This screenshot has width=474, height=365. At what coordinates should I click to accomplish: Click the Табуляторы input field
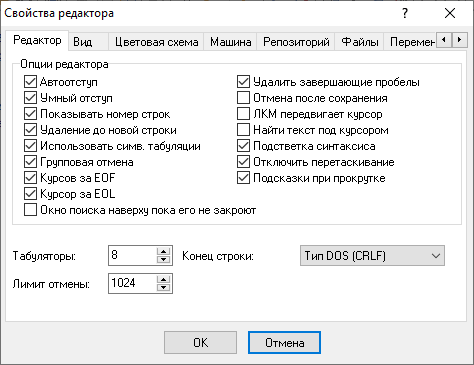133,256
